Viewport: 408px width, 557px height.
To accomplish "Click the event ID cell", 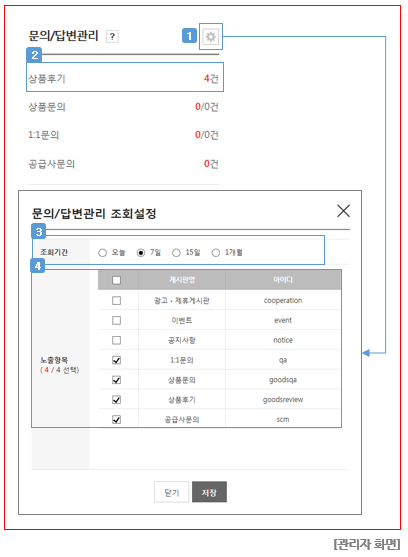I will pos(283,320).
